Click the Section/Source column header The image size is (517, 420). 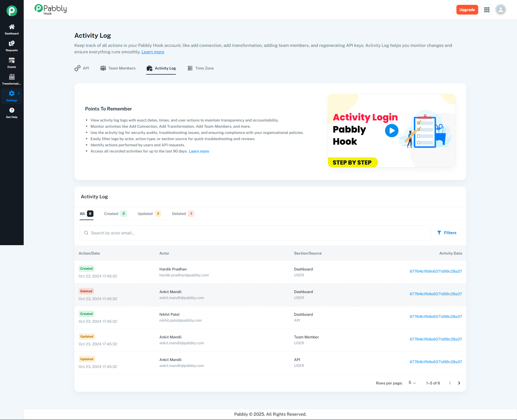308,253
